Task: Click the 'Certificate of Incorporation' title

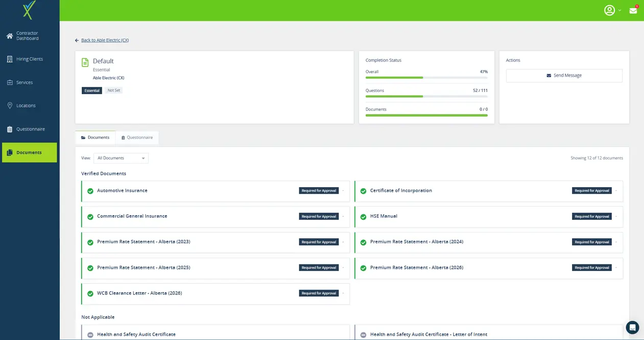Action: (x=401, y=191)
